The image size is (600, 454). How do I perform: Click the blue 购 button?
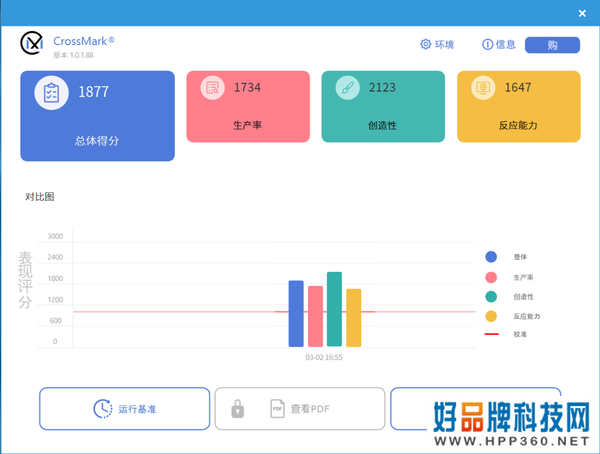[x=552, y=45]
